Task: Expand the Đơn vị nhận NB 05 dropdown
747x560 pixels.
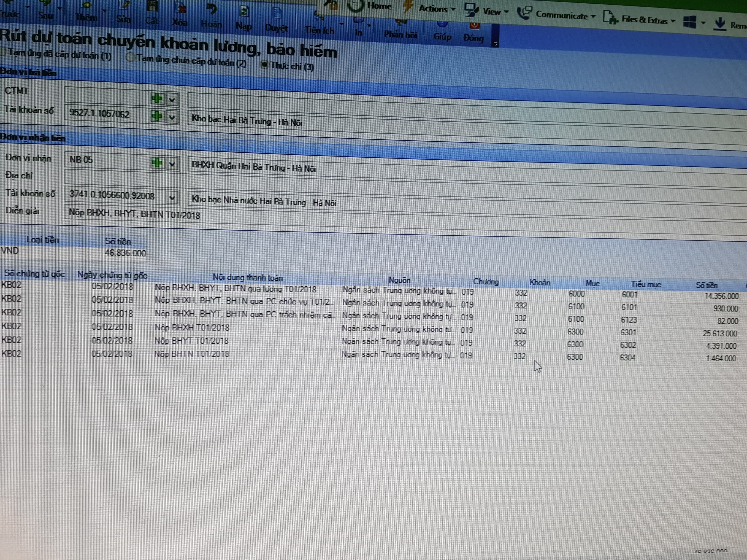Action: [172, 164]
